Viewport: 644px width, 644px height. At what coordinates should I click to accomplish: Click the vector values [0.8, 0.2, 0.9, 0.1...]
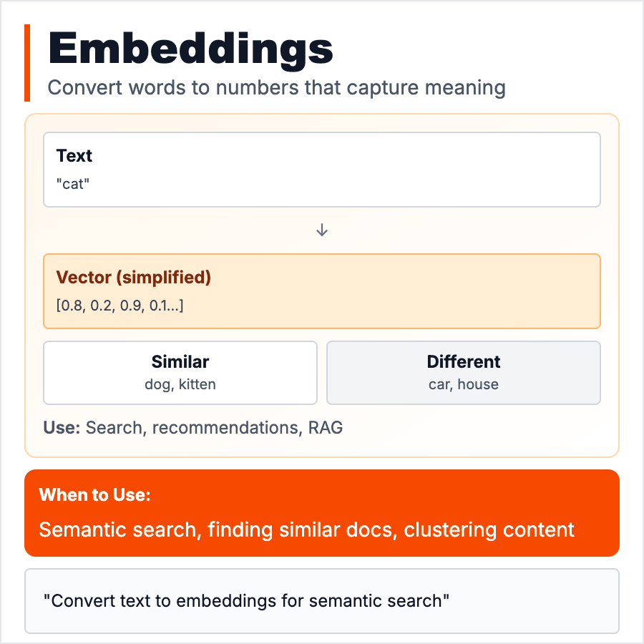point(120,306)
